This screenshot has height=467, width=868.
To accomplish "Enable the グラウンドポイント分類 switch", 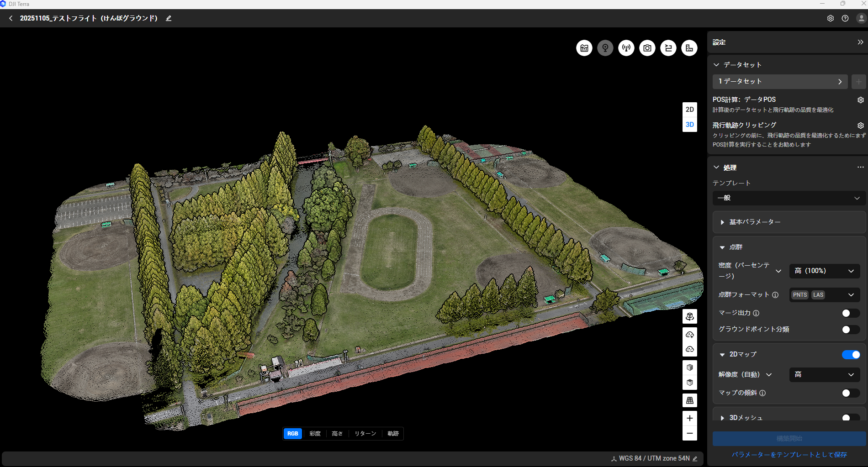I will click(x=851, y=330).
